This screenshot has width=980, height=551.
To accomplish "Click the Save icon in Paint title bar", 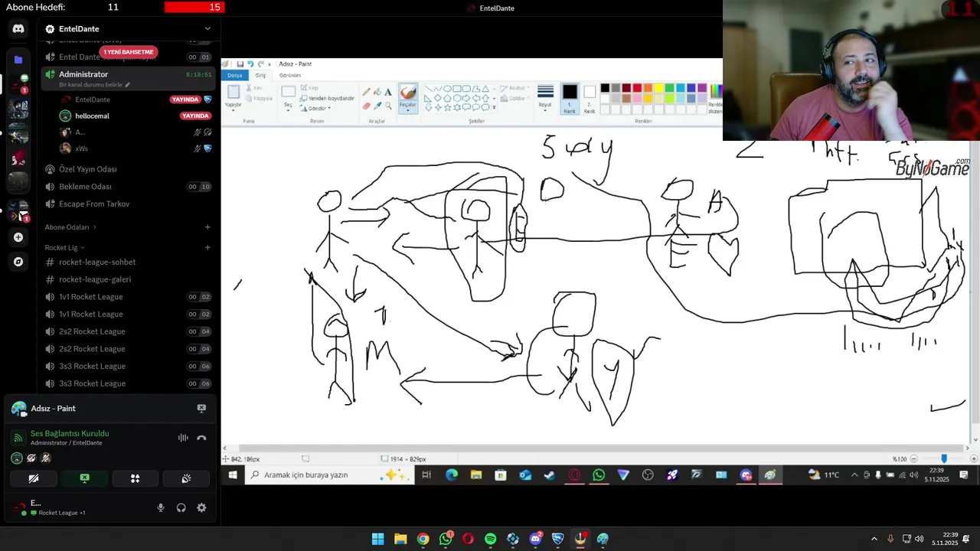I will (x=240, y=64).
